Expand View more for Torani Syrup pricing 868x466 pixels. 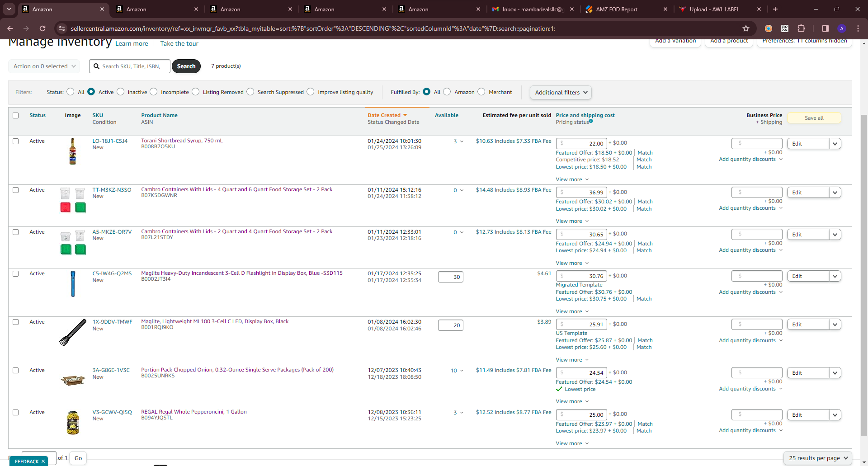[x=572, y=179]
